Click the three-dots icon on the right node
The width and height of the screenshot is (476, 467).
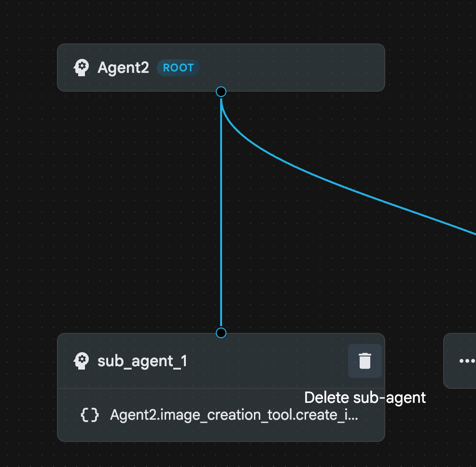[x=466, y=361]
